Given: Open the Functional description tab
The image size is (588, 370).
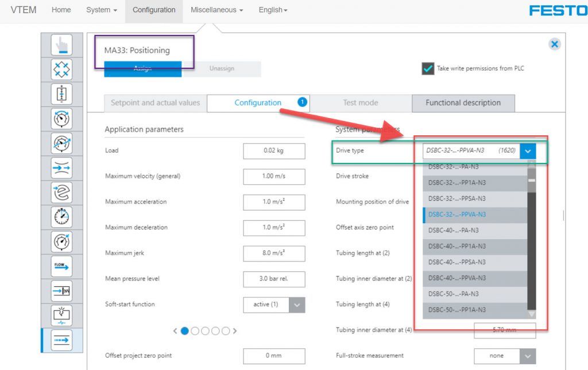Looking at the screenshot, I should 463,103.
